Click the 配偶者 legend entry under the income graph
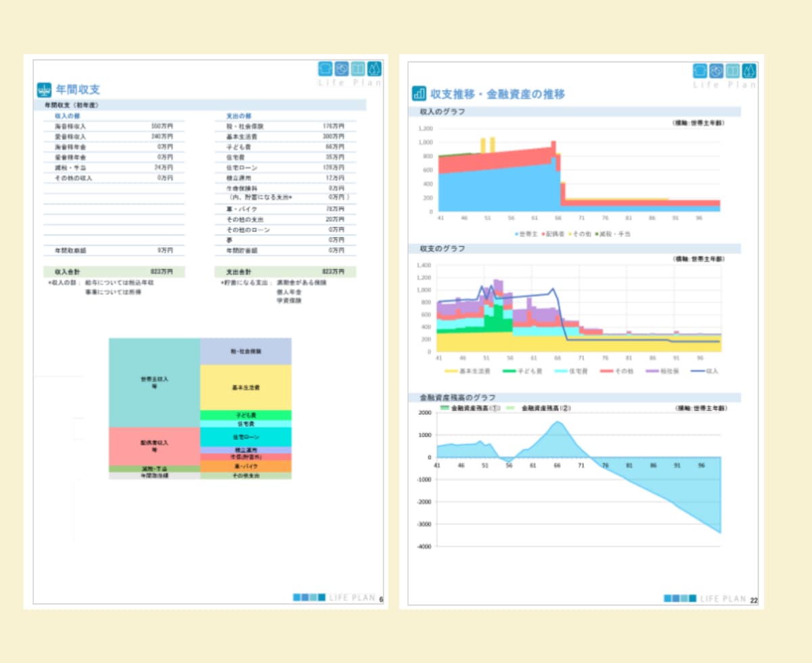Viewport: 812px width, 663px height. point(554,233)
